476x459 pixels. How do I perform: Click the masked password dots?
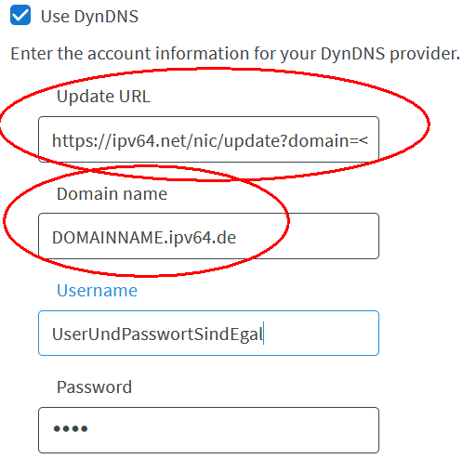(x=71, y=429)
